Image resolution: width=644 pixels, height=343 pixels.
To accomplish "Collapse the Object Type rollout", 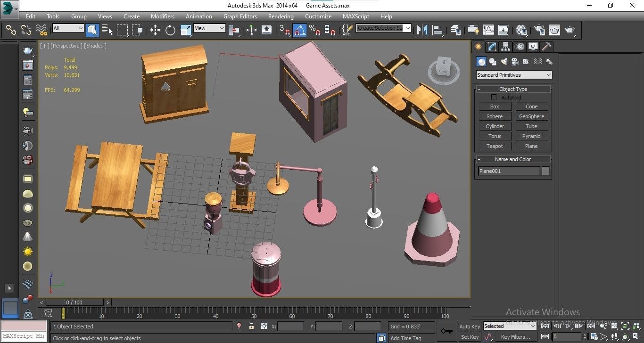I will [x=513, y=89].
